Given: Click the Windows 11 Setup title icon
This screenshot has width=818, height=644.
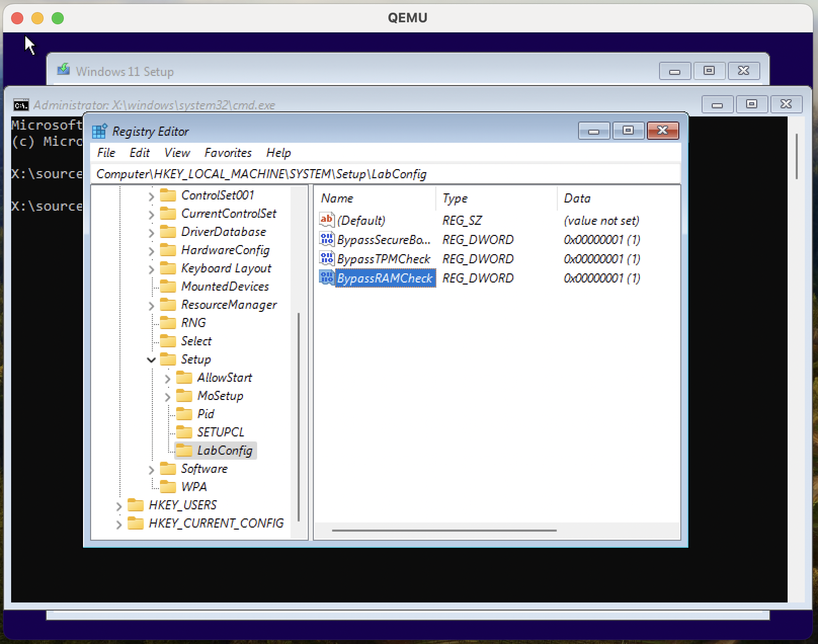Looking at the screenshot, I should pyautogui.click(x=63, y=69).
